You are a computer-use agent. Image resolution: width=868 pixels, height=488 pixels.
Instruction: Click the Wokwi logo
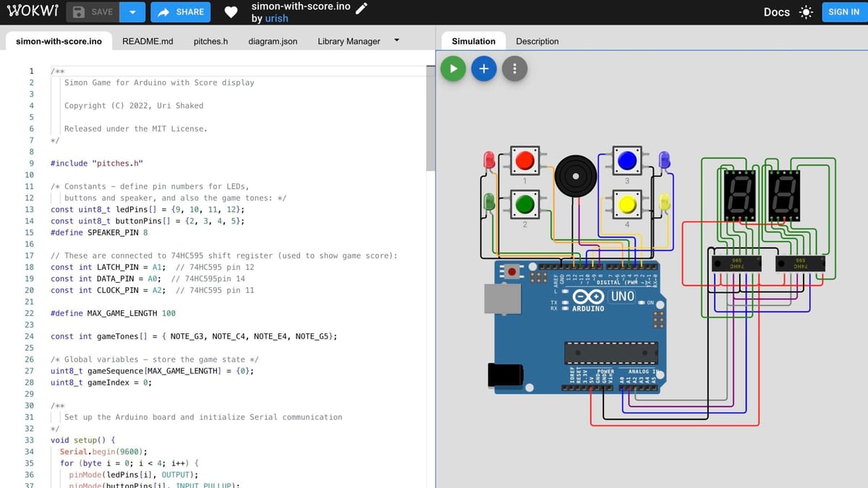[x=31, y=12]
